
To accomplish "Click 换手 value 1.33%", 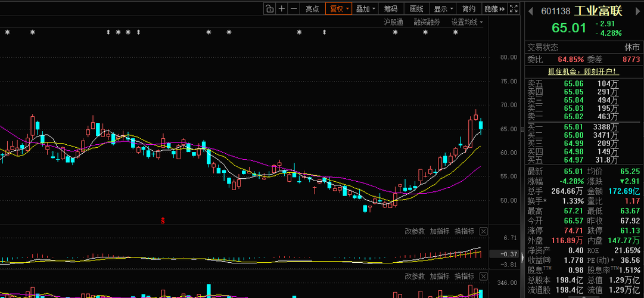I will [x=573, y=201].
